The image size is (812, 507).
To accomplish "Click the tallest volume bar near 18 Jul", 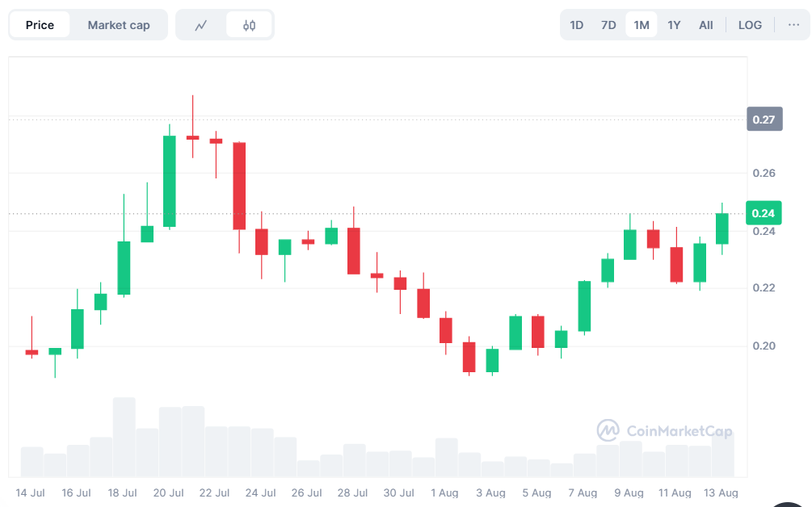I will (x=124, y=436).
